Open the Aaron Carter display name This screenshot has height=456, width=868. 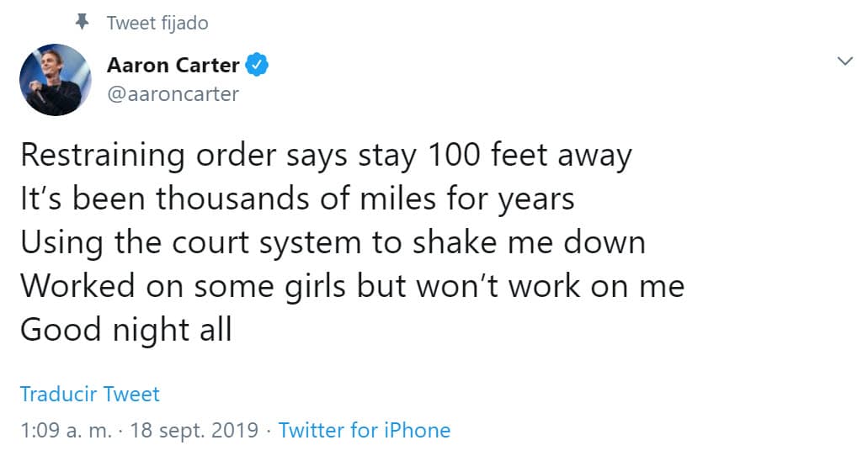click(173, 65)
